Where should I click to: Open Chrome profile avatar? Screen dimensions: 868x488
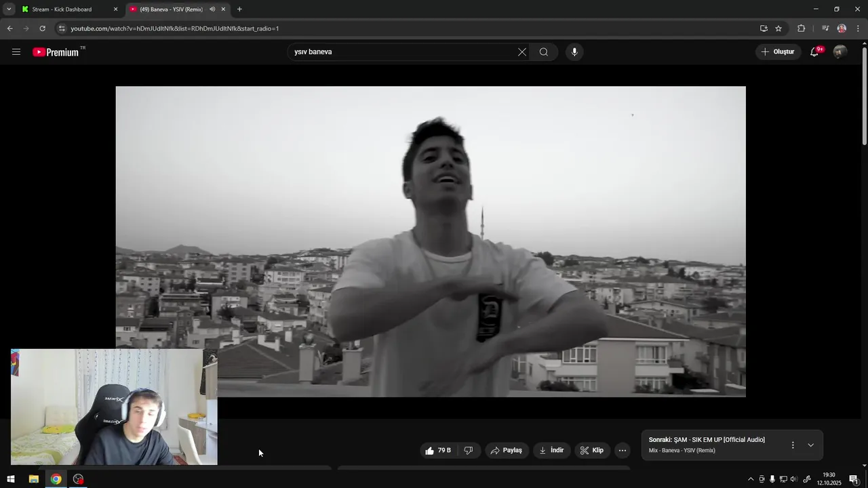point(842,28)
